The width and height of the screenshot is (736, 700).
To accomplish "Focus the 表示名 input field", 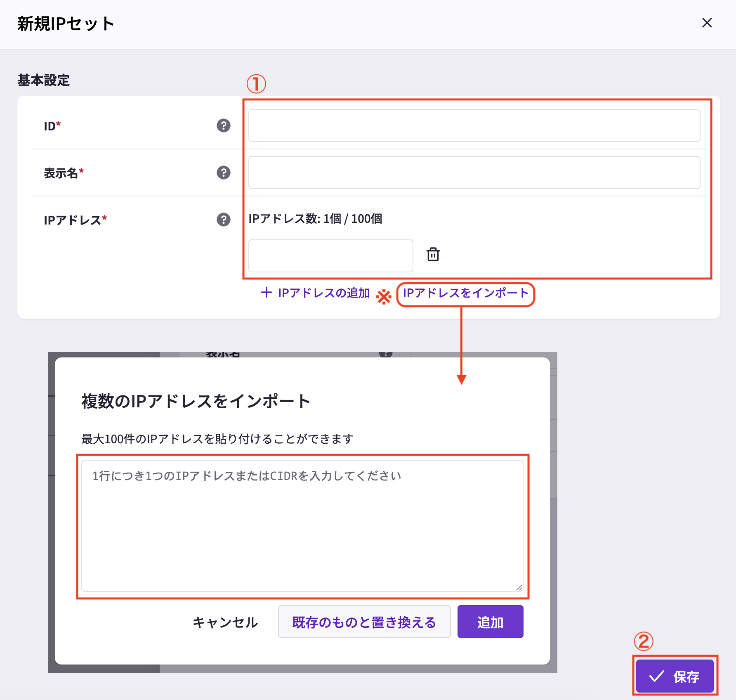I will point(474,173).
